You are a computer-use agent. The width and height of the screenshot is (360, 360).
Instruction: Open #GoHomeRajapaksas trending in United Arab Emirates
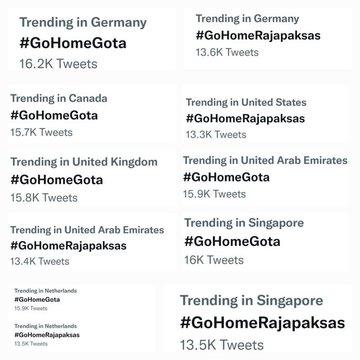(x=68, y=246)
